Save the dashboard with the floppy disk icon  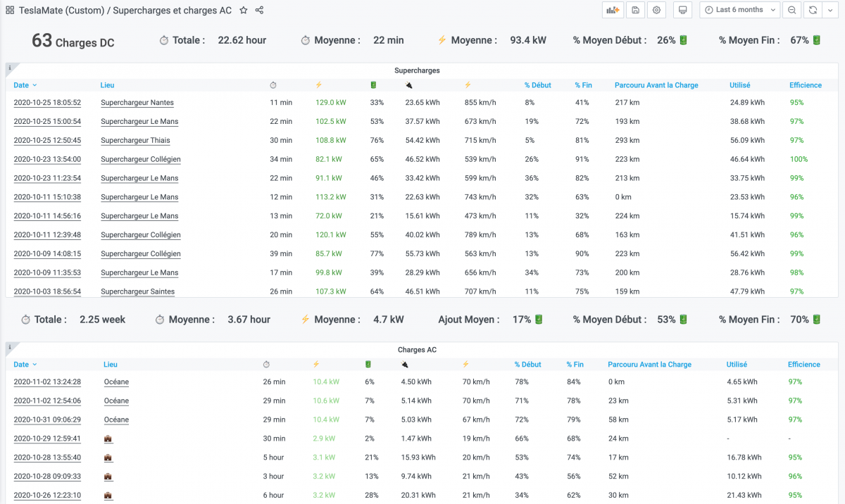635,10
